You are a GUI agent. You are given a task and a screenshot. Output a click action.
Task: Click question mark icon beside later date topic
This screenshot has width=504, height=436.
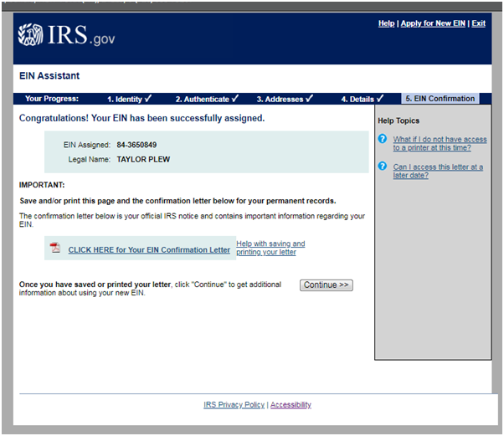point(383,167)
